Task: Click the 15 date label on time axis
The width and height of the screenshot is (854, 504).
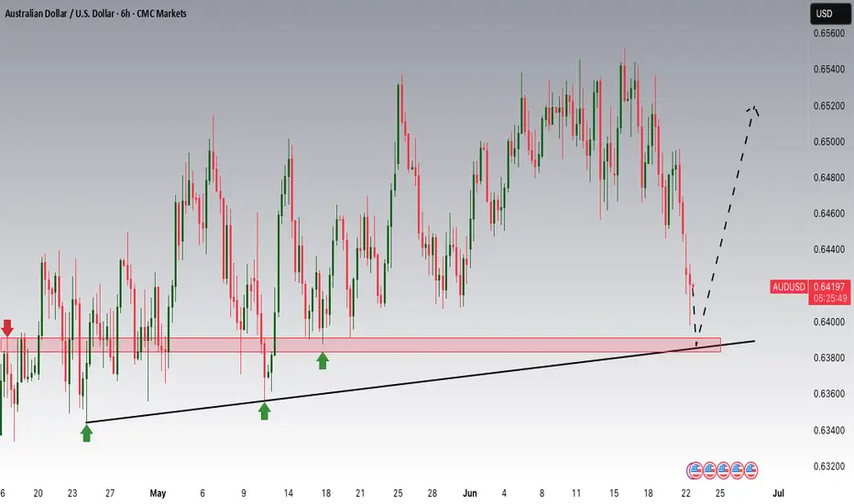Action: coord(614,493)
